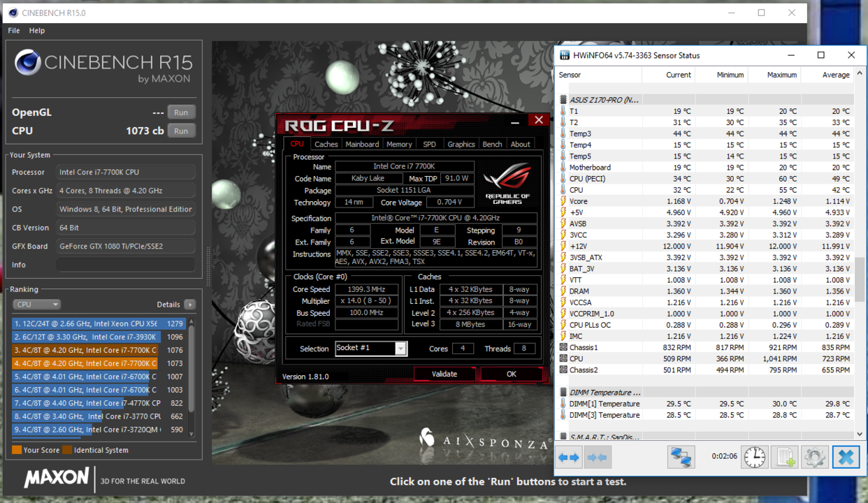Run the CPU benchmark in Cinebench

[181, 131]
